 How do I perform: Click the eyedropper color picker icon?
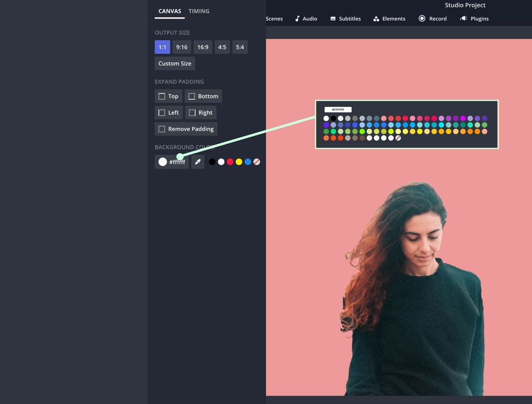click(x=197, y=162)
